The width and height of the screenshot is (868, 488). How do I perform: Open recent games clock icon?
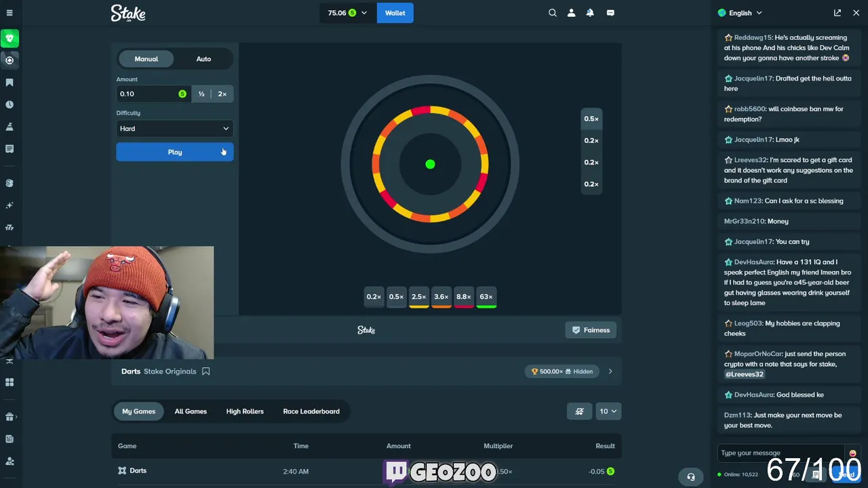click(9, 104)
